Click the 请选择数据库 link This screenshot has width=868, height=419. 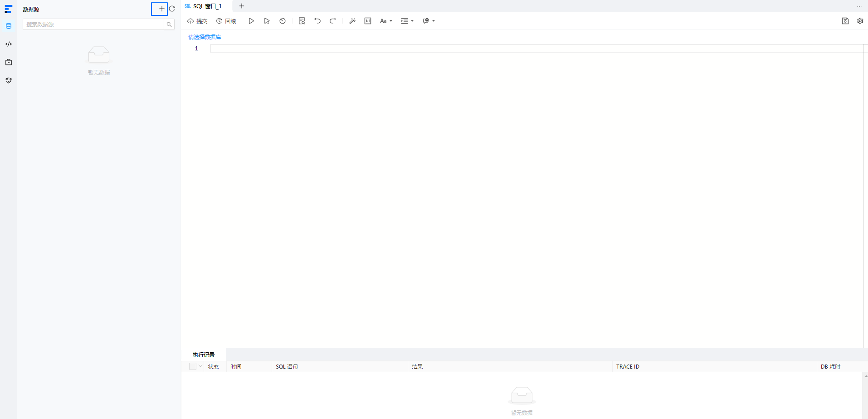[205, 37]
